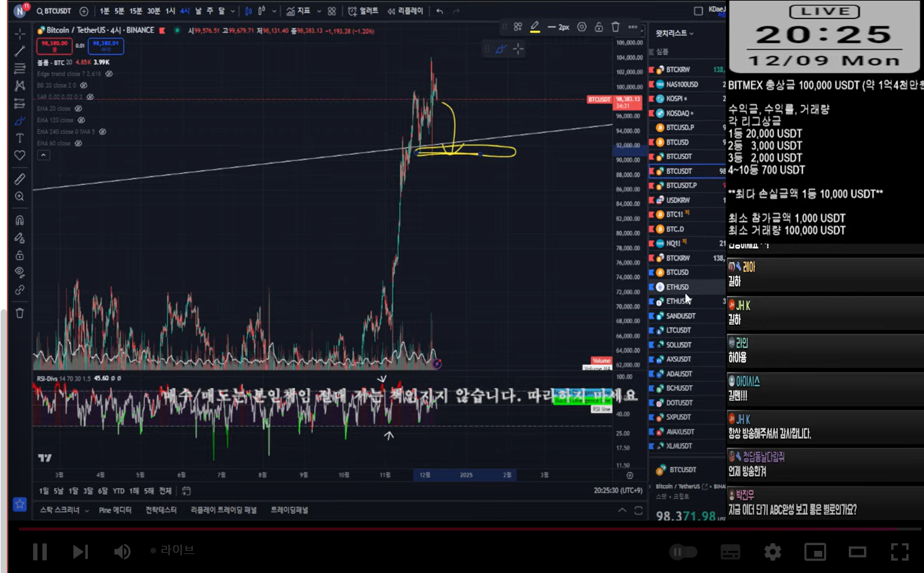This screenshot has width=924, height=573.
Task: Open favorites star in left toolbar
Action: tap(20, 504)
